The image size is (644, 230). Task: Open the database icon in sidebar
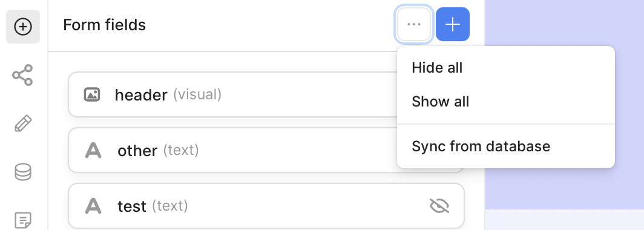pyautogui.click(x=23, y=172)
